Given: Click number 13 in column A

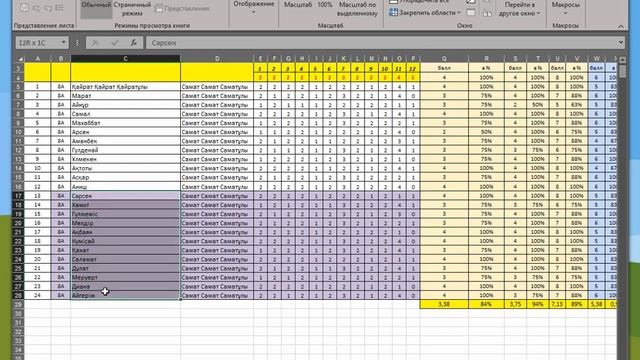Looking at the screenshot, I should coord(38,196).
